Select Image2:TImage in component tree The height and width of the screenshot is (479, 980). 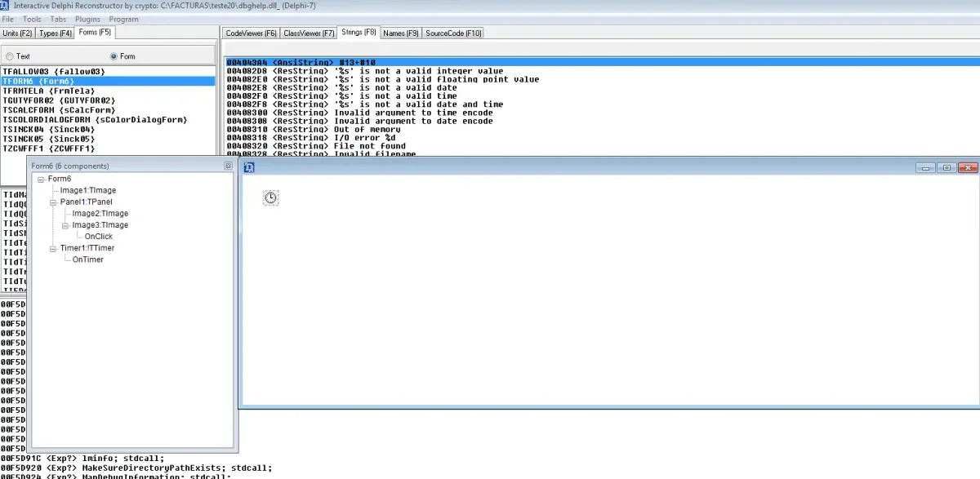(100, 213)
